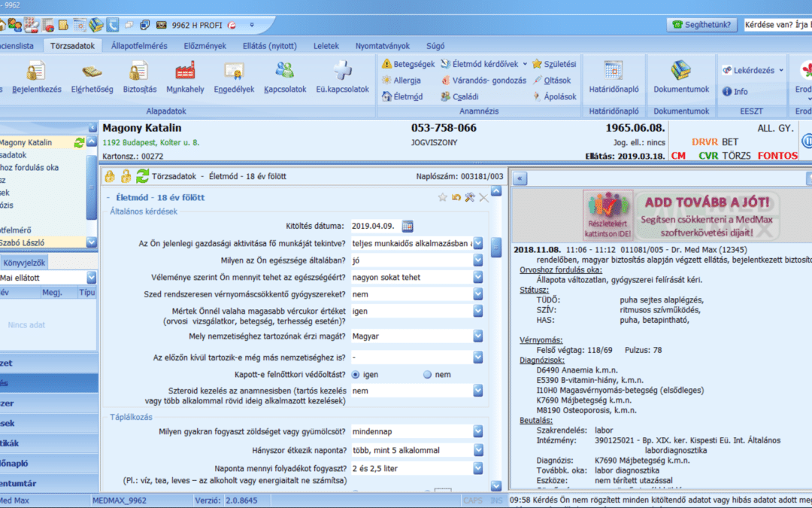The width and height of the screenshot is (812, 508).
Task: Open dropdown for zöldség vagy gyümölcs frequency
Action: (x=477, y=432)
